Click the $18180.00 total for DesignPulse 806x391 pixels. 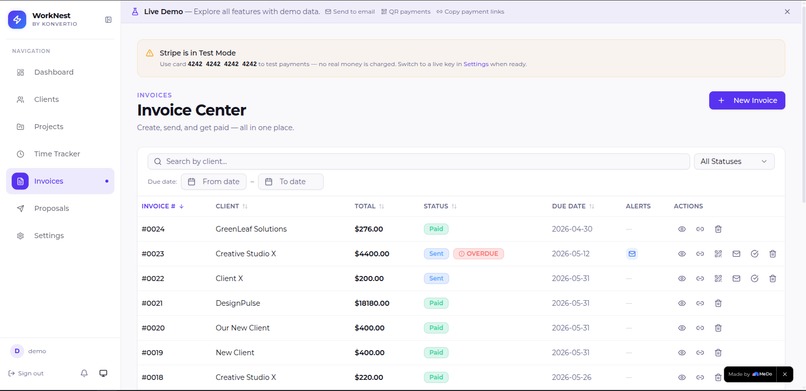pos(372,303)
